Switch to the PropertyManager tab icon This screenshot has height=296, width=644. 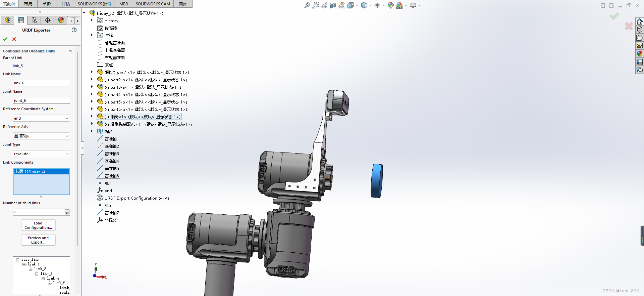[21, 20]
